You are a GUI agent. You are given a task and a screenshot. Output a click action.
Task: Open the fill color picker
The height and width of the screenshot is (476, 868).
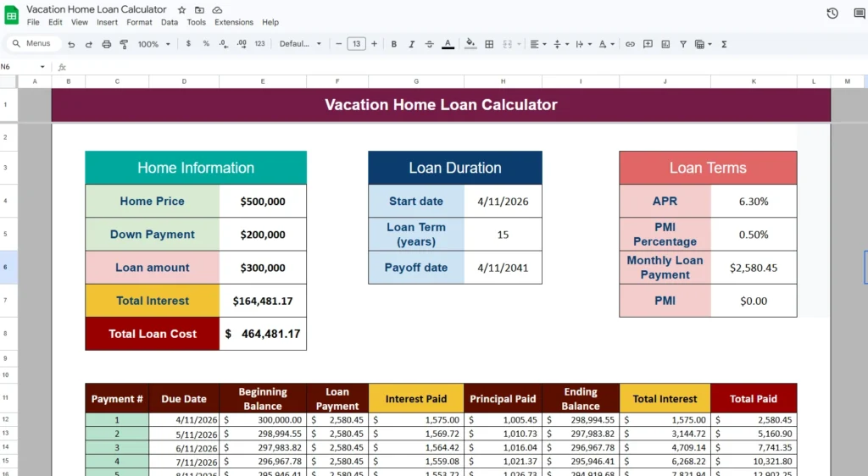(x=470, y=44)
